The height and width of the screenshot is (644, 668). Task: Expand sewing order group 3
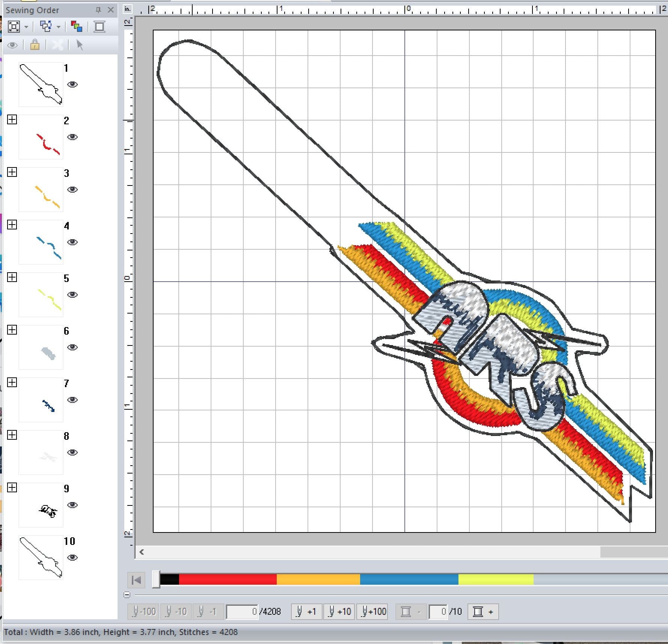(x=12, y=172)
